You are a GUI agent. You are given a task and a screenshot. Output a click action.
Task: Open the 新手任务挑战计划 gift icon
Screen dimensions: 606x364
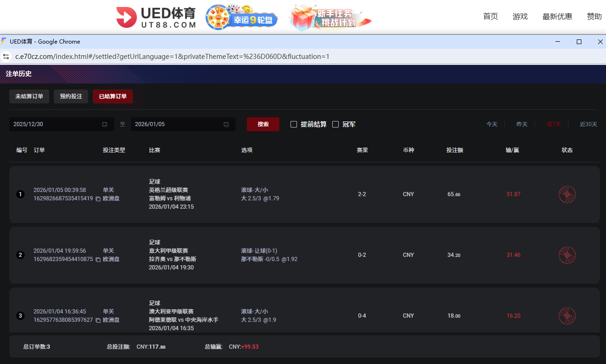[x=329, y=18]
